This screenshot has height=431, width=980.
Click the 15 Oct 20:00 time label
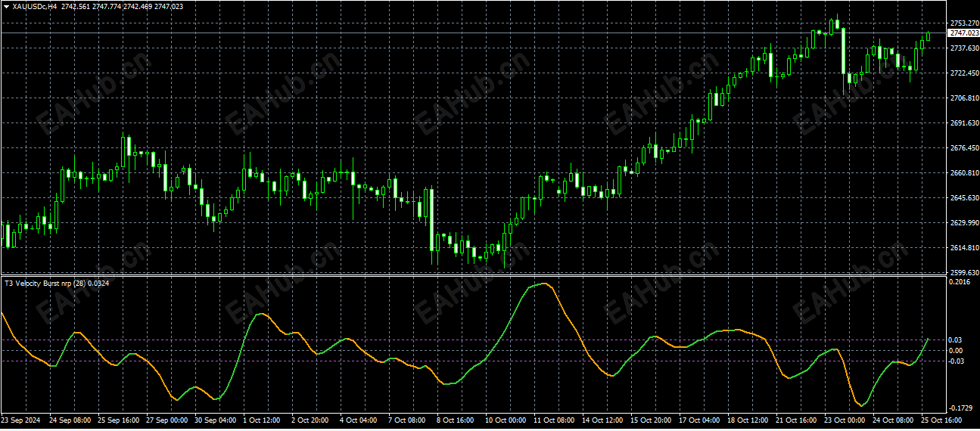coord(651,420)
